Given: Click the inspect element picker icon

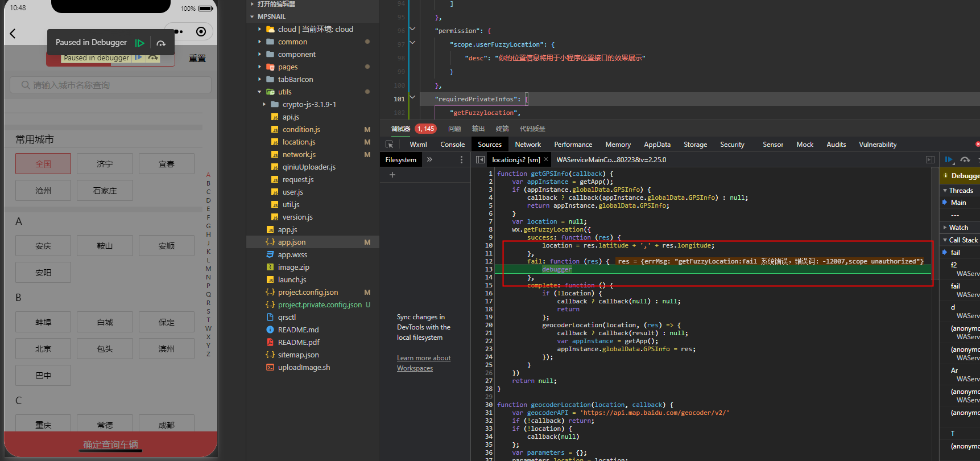Looking at the screenshot, I should pyautogui.click(x=390, y=145).
